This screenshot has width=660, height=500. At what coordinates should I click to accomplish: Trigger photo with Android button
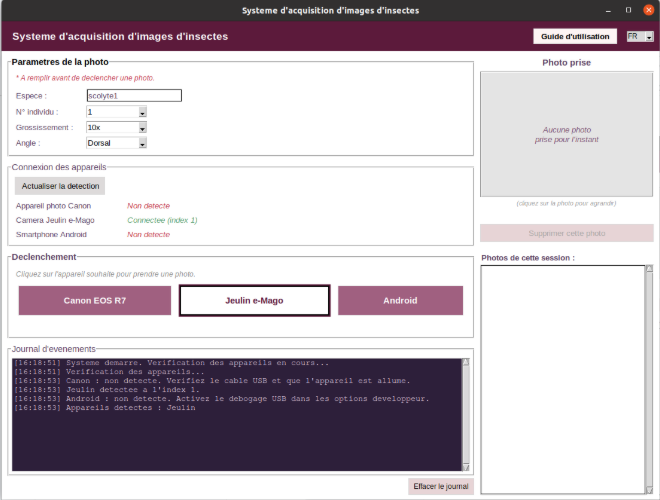(x=400, y=301)
